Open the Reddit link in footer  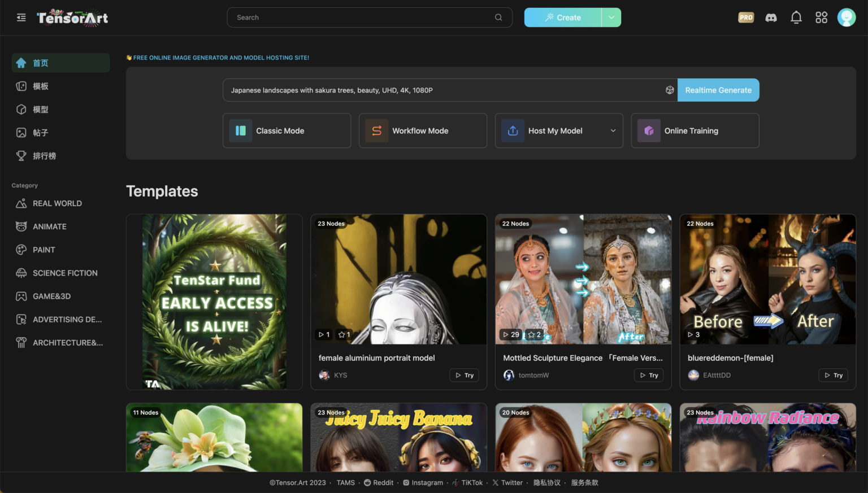[379, 483]
